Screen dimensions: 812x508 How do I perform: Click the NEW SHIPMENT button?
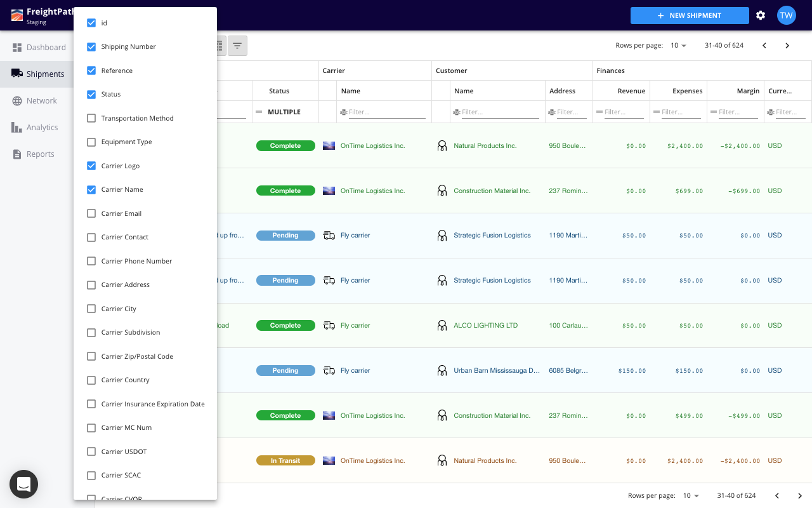point(690,15)
